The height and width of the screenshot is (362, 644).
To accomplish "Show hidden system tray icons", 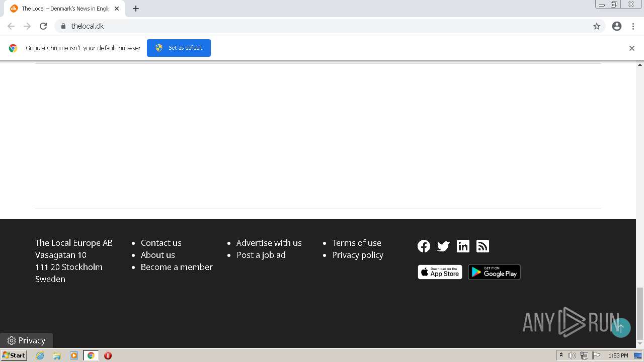I will point(561,355).
